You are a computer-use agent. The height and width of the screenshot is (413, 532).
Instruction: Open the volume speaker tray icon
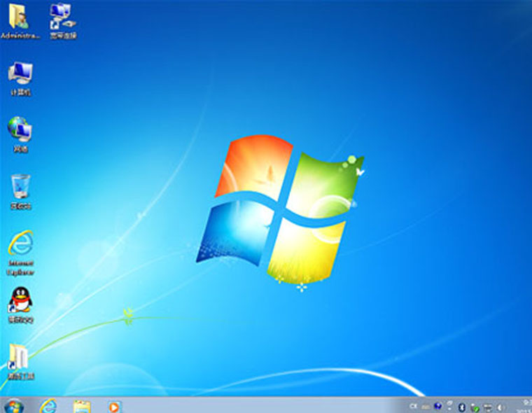click(x=500, y=407)
